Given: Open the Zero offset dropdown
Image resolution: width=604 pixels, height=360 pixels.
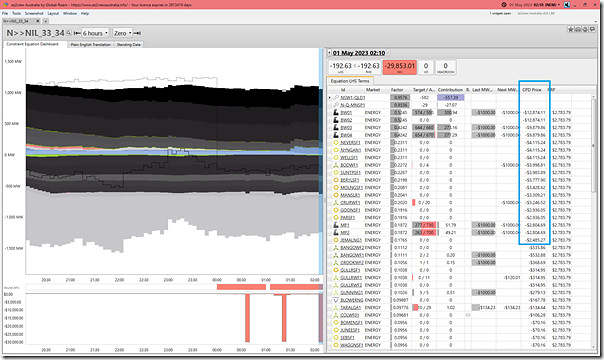Looking at the screenshot, I should click(x=122, y=33).
